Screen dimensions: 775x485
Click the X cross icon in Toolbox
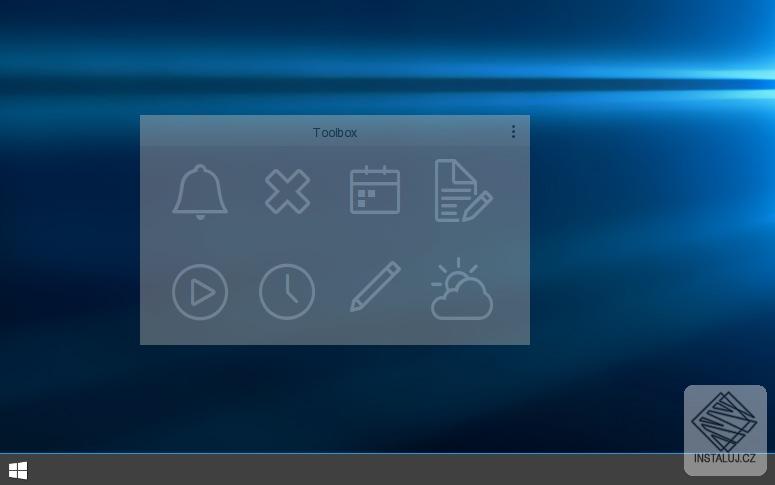(x=288, y=192)
